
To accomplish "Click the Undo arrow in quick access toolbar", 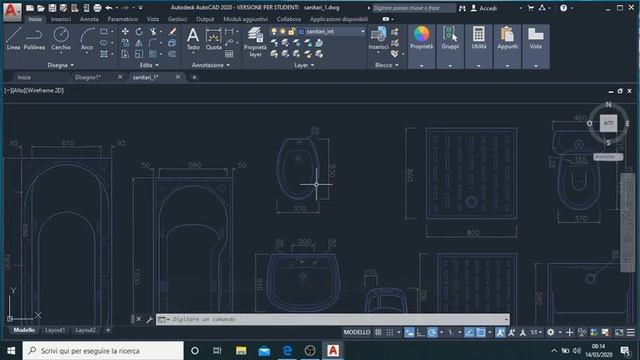I will coord(109,8).
